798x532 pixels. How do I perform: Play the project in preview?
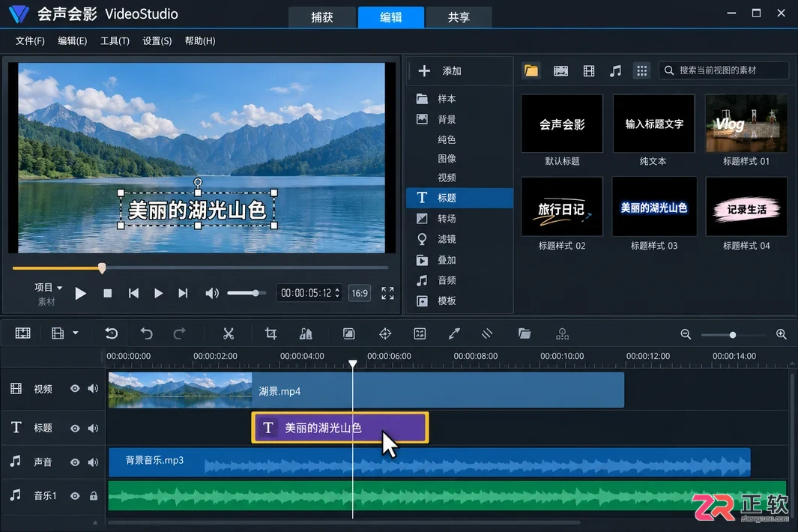pos(80,293)
